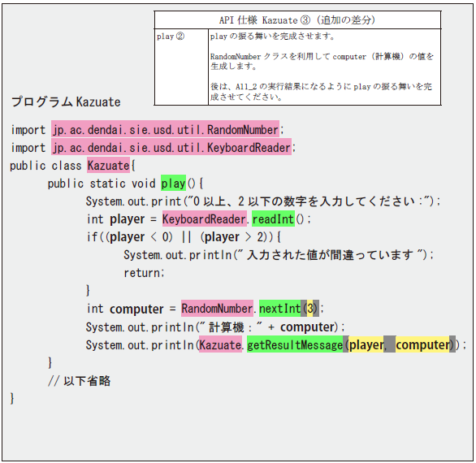Click 'public static void' keywords
This screenshot has height=463, width=476.
pos(102,183)
